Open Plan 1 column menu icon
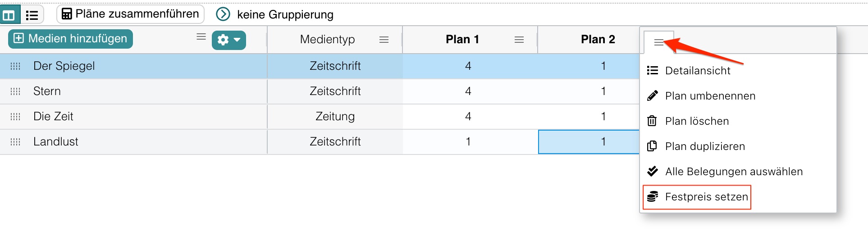The image size is (868, 236). [x=519, y=40]
